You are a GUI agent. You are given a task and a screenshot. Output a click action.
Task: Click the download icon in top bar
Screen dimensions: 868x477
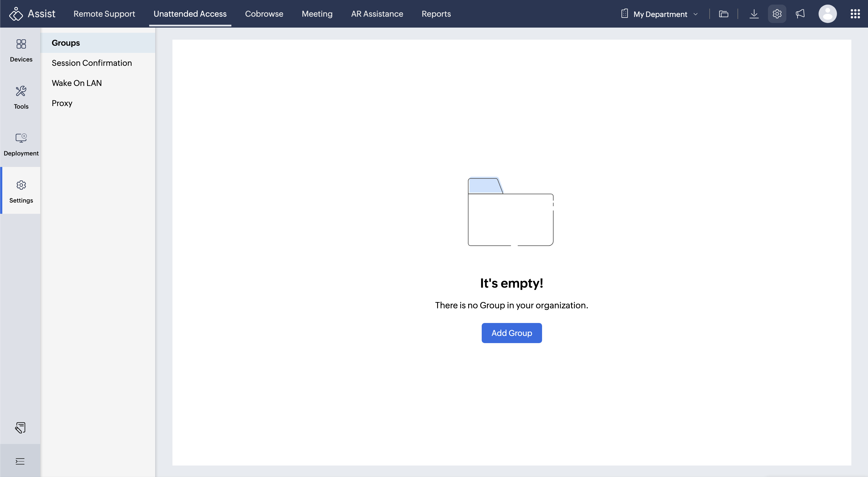coord(754,14)
